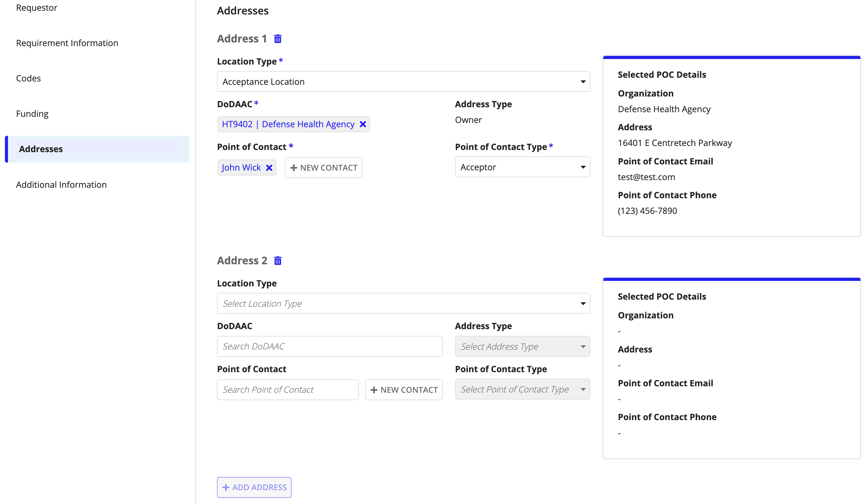
Task: Select the email test@test.com text
Action: (646, 177)
